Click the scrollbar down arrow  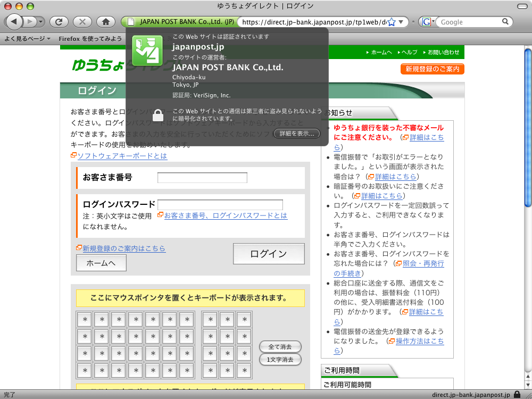(528, 385)
